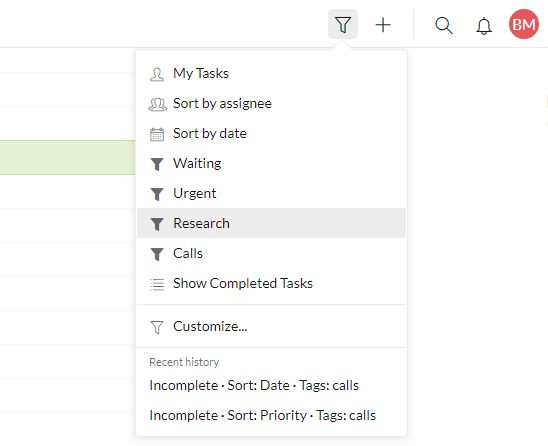Apply the Research filter
The width and height of the screenshot is (548, 446).
coord(272,223)
